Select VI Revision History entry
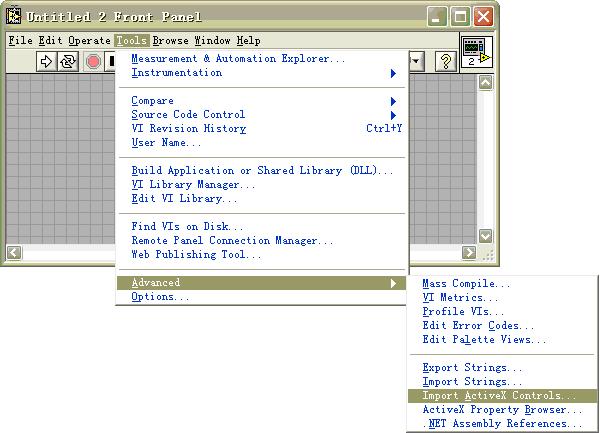 (188, 129)
